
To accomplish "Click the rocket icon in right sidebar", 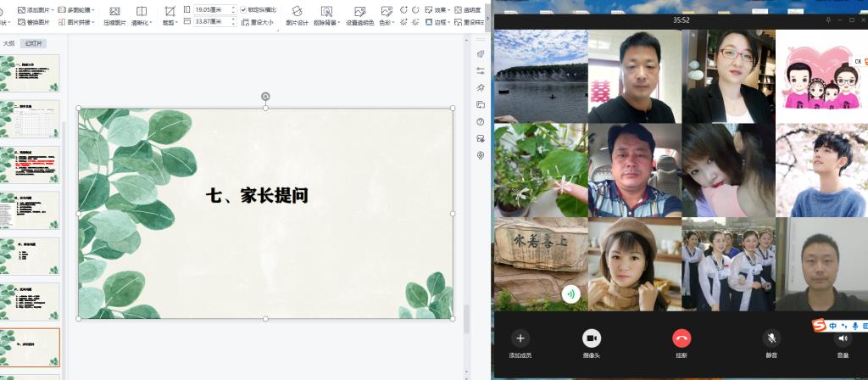I will click(481, 53).
